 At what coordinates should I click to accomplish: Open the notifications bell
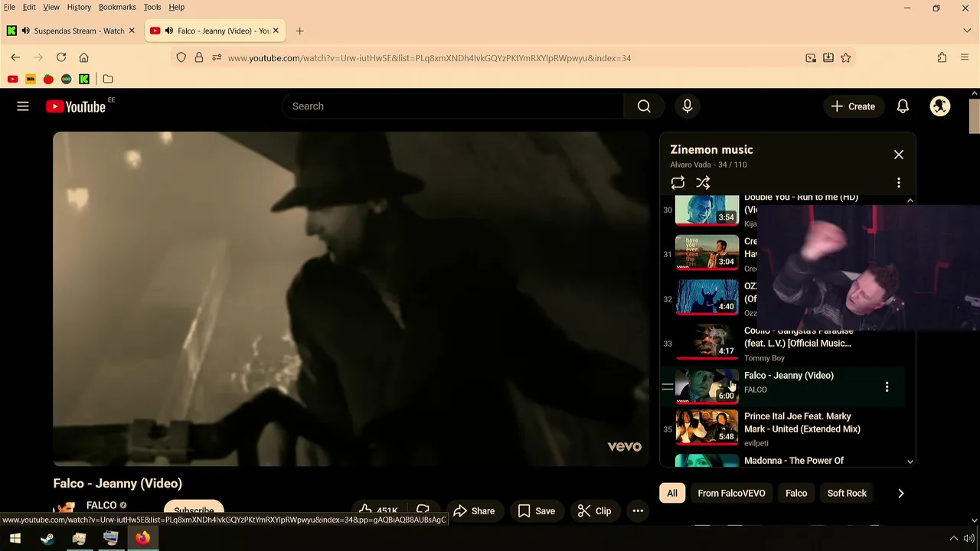point(903,106)
